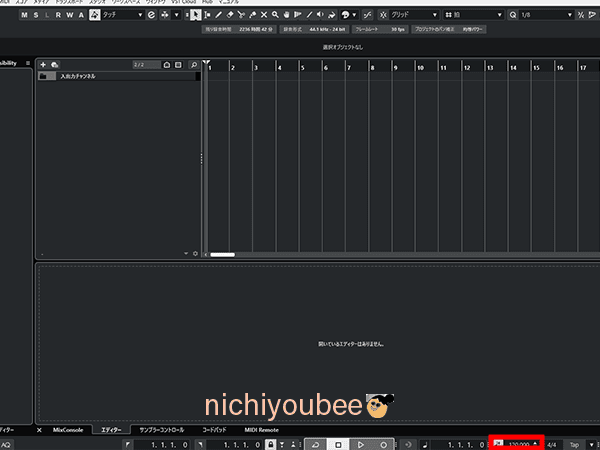Click the 4/4 time signature field
The width and height of the screenshot is (600, 450).
point(552,443)
